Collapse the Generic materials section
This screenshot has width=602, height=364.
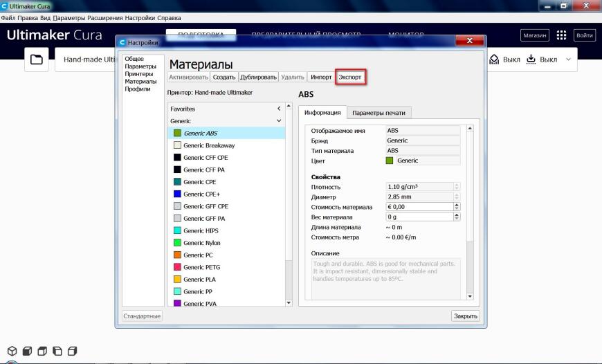[x=279, y=121]
